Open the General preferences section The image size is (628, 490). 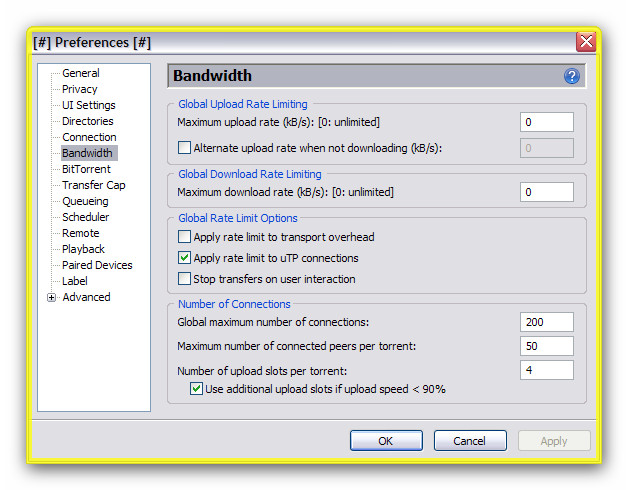coord(80,73)
